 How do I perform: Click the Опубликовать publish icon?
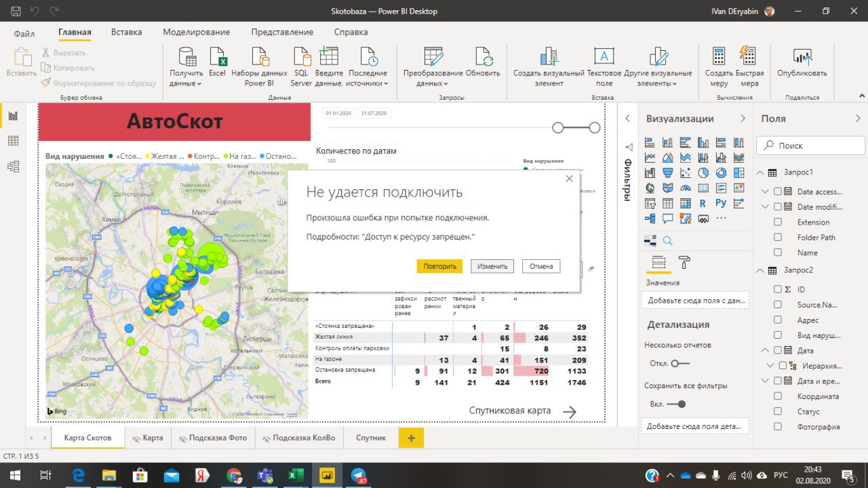802,57
